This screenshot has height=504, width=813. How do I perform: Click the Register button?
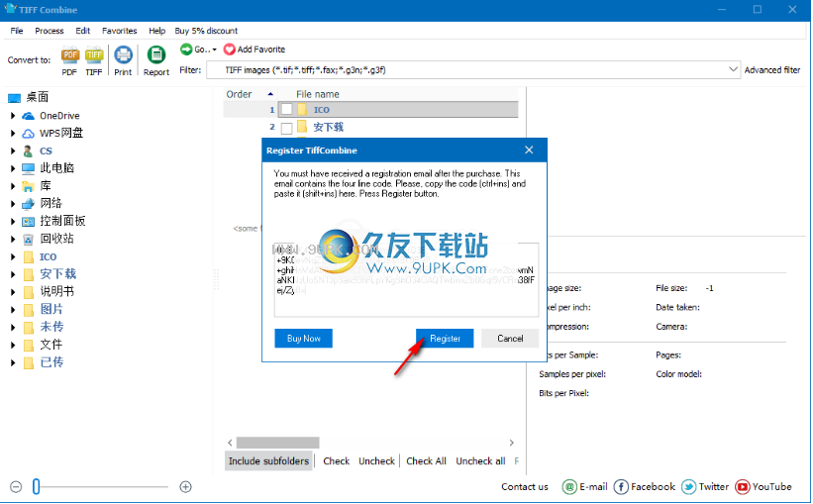[445, 338]
